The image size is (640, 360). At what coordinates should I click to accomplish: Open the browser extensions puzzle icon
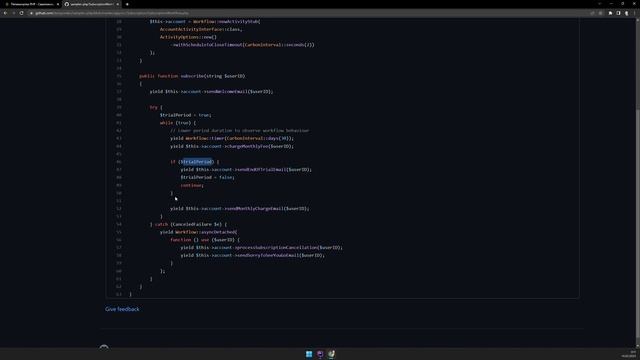(611, 13)
